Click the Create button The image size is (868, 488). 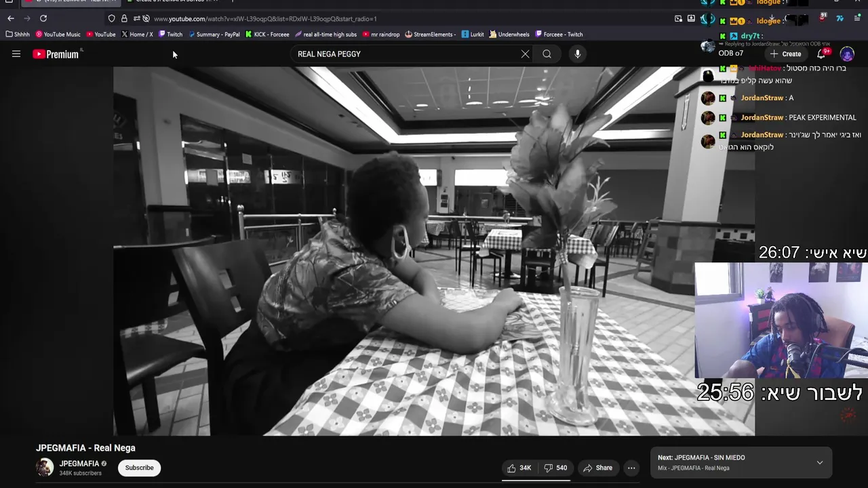[785, 54]
